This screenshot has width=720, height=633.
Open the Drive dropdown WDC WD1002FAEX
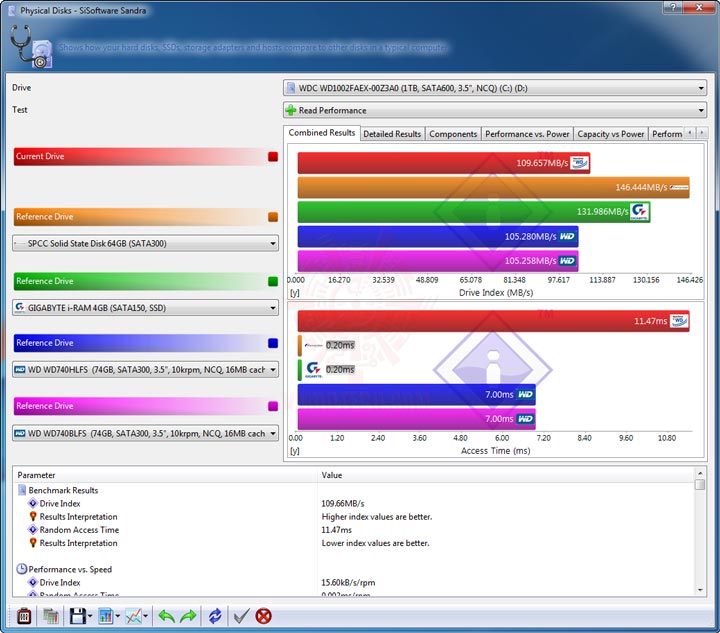pos(495,88)
